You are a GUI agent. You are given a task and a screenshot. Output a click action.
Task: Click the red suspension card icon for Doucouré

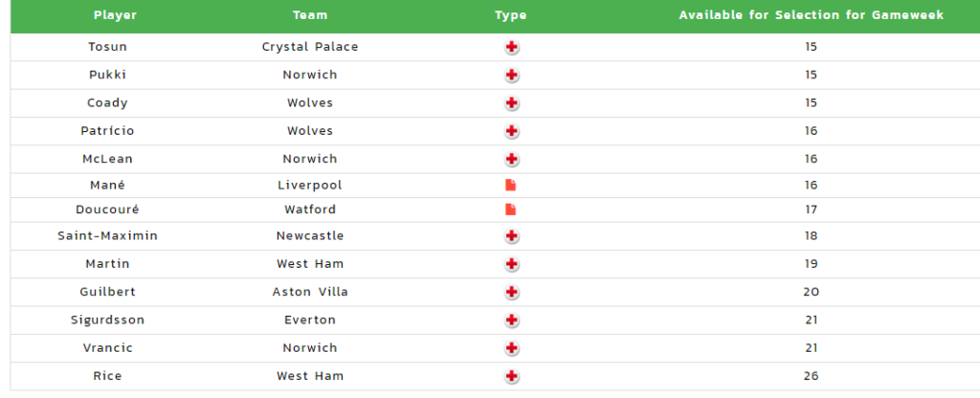(x=511, y=210)
